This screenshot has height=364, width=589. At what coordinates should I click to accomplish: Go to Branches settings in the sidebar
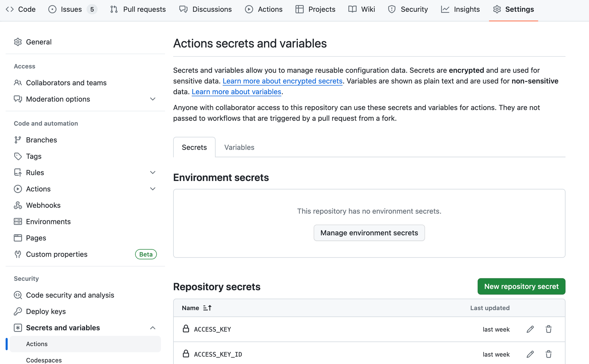click(41, 140)
